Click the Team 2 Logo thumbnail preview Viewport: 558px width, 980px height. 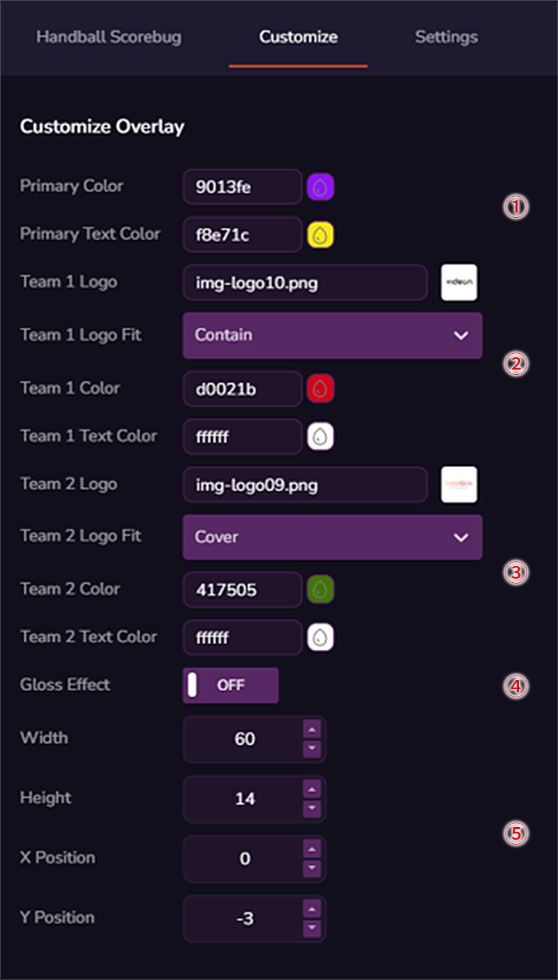[459, 484]
